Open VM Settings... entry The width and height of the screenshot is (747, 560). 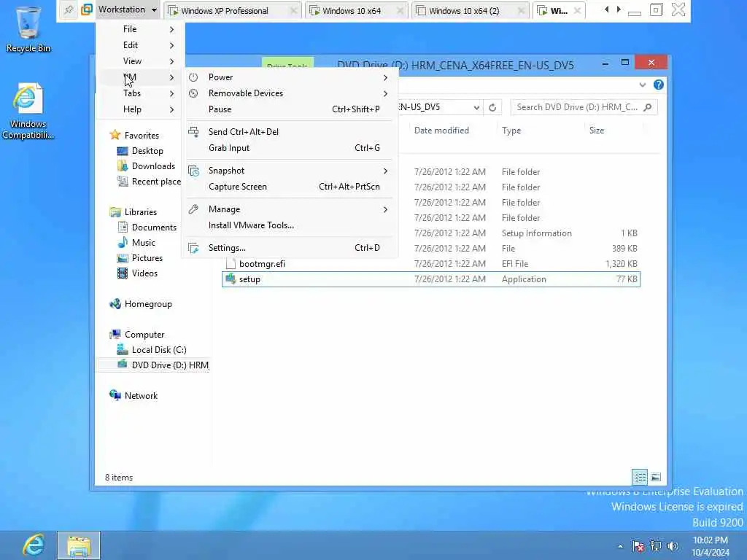point(290,248)
